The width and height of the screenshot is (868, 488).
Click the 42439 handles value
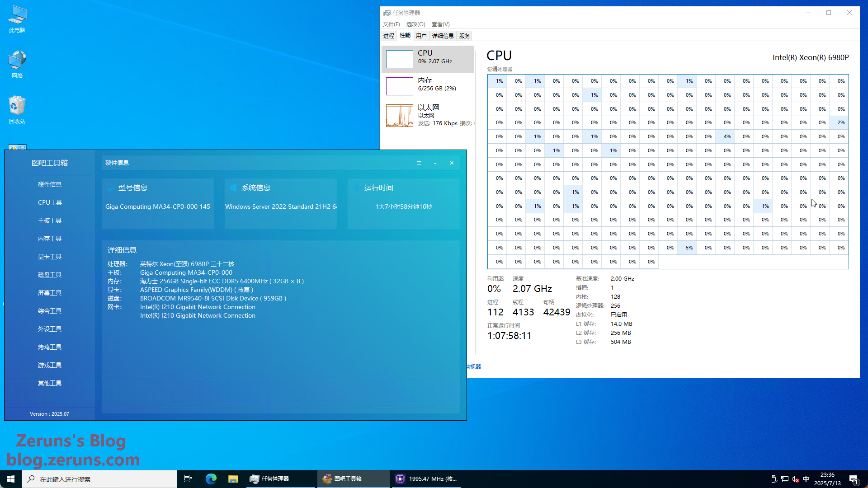click(x=557, y=312)
